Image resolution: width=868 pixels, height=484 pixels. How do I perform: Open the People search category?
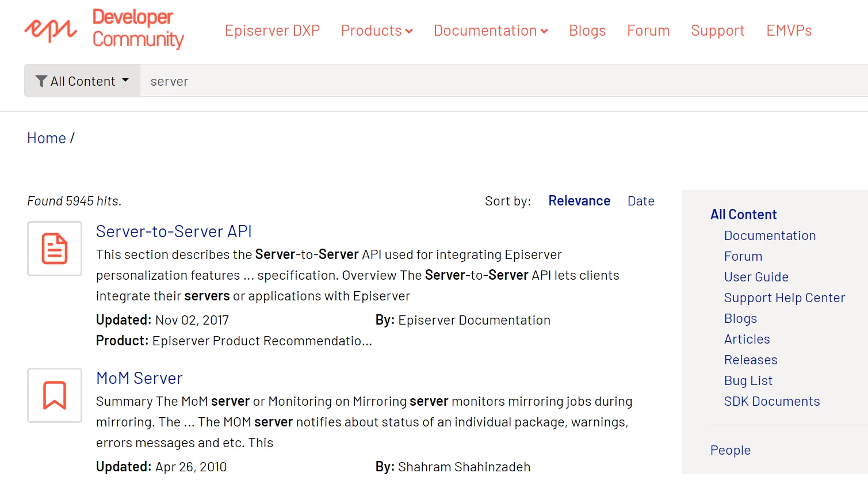(731, 450)
